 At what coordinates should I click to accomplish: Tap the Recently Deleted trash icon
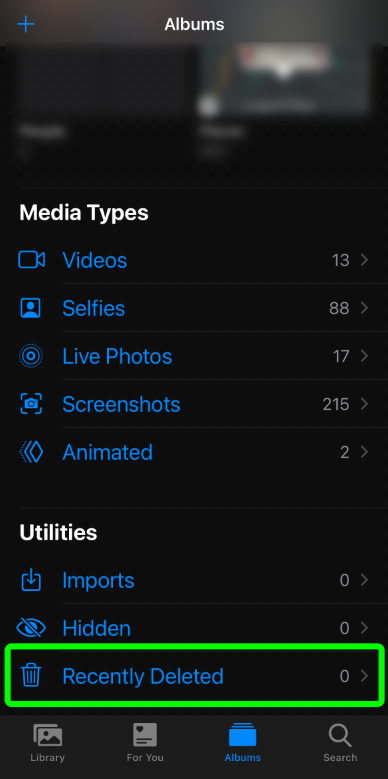click(31, 676)
